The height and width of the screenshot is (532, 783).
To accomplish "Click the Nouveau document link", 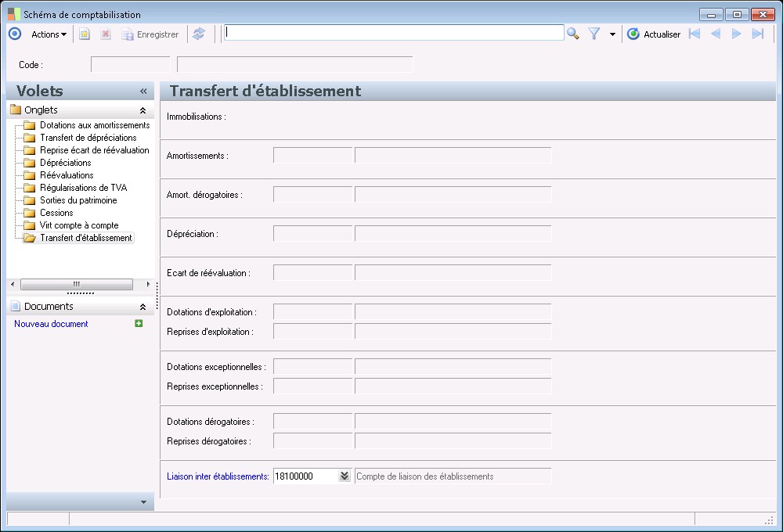I will 51,324.
